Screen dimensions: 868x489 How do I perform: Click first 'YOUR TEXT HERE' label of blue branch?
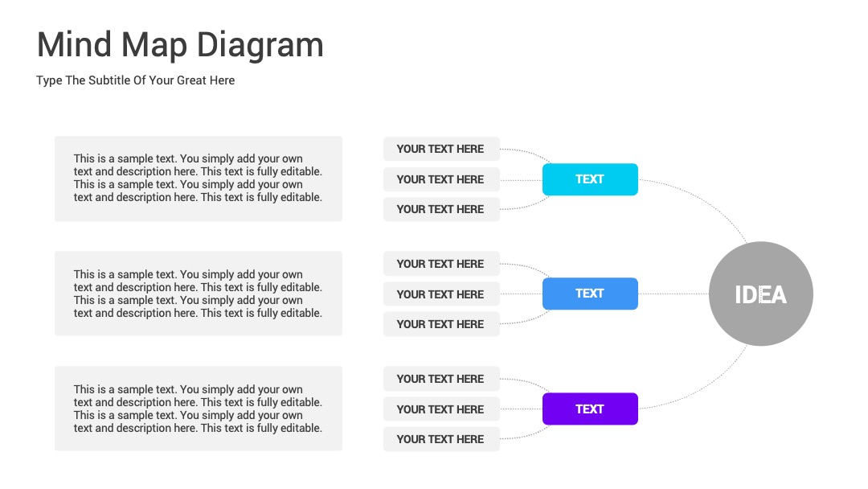(441, 264)
